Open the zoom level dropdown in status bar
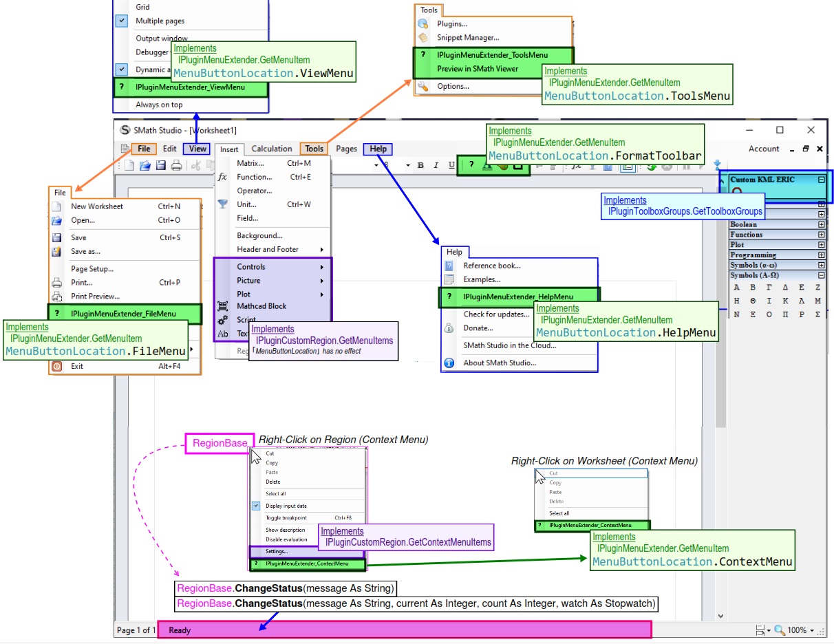Screen dimensions: 834x644 pos(811,630)
